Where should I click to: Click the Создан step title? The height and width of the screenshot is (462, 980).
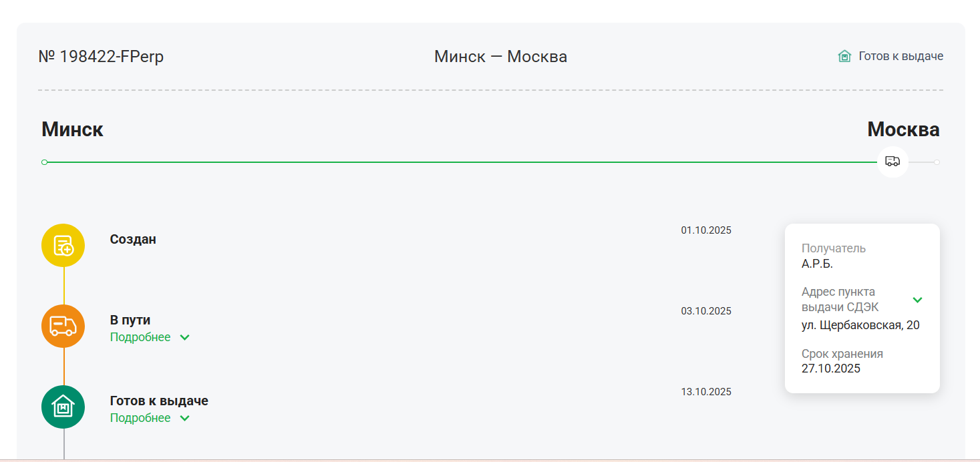pyautogui.click(x=133, y=239)
